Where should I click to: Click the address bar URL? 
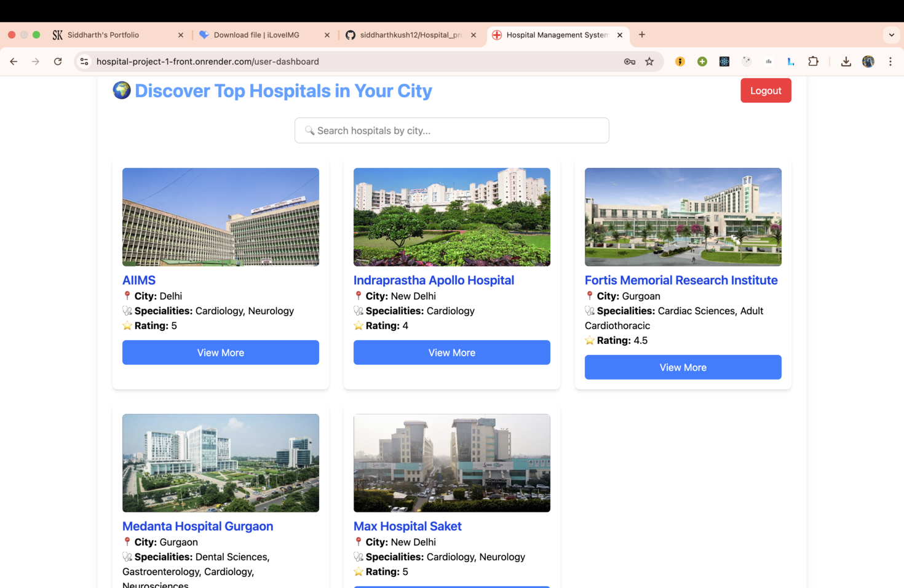click(207, 62)
